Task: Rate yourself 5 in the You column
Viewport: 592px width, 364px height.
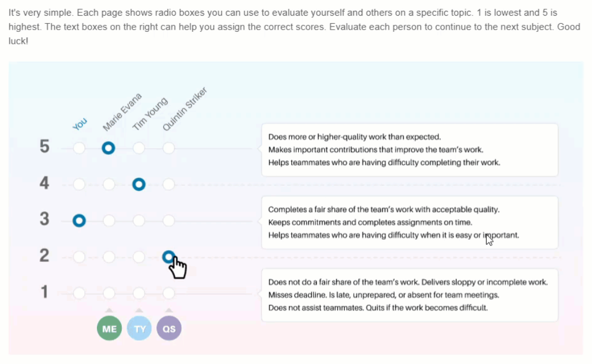Action: click(x=79, y=148)
